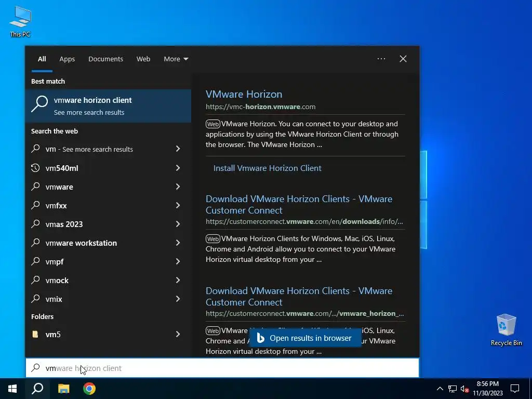This screenshot has width=532, height=399.
Task: Open the VMware Horizon result title
Action: (x=244, y=94)
